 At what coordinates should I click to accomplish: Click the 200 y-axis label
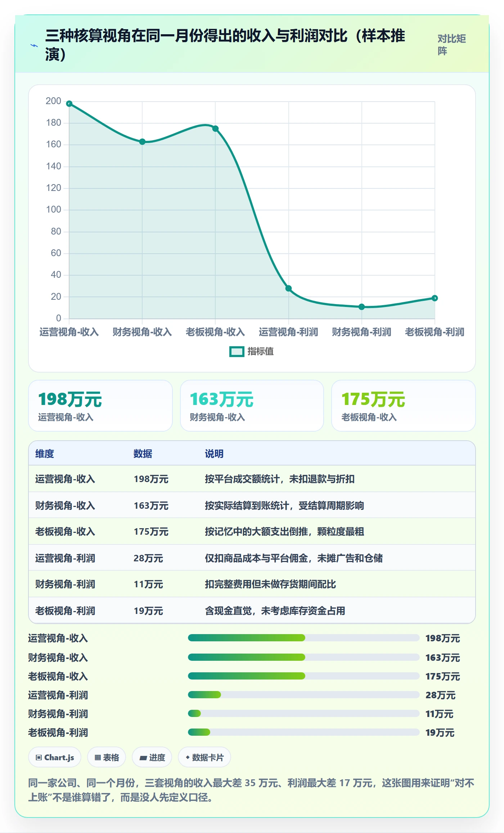point(53,101)
